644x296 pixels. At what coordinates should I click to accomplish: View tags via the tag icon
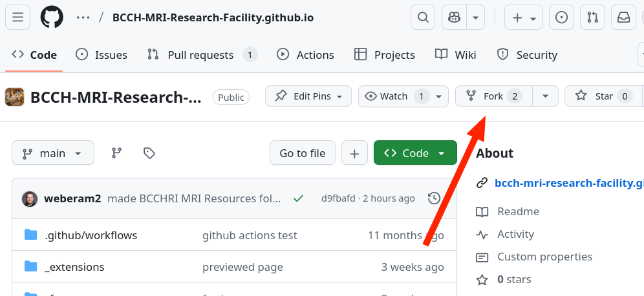[x=149, y=153]
